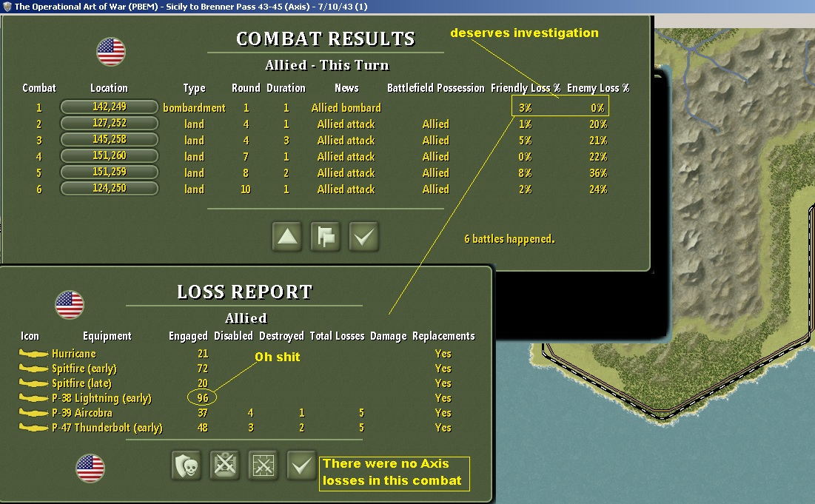Click the Hurricane equipment name

[74, 354]
